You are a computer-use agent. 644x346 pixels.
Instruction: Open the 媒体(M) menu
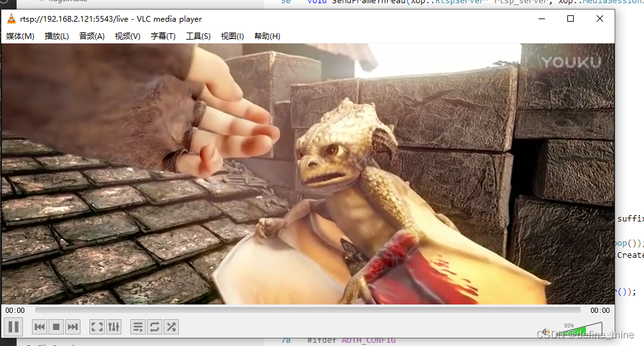20,36
